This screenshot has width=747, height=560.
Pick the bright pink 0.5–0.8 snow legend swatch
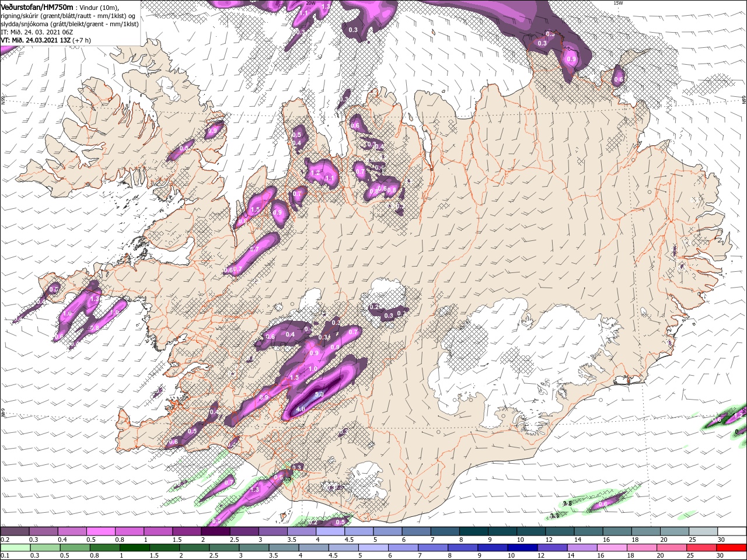(100, 531)
